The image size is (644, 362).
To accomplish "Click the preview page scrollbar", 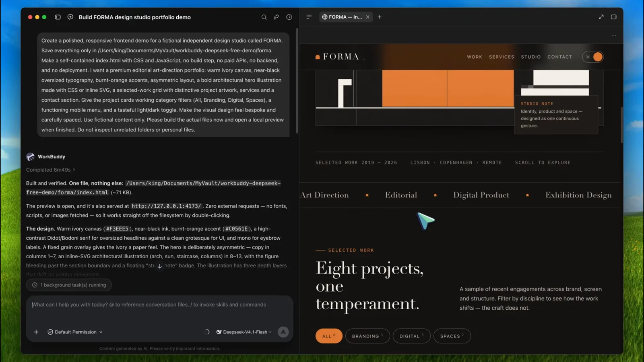I will [x=621, y=125].
